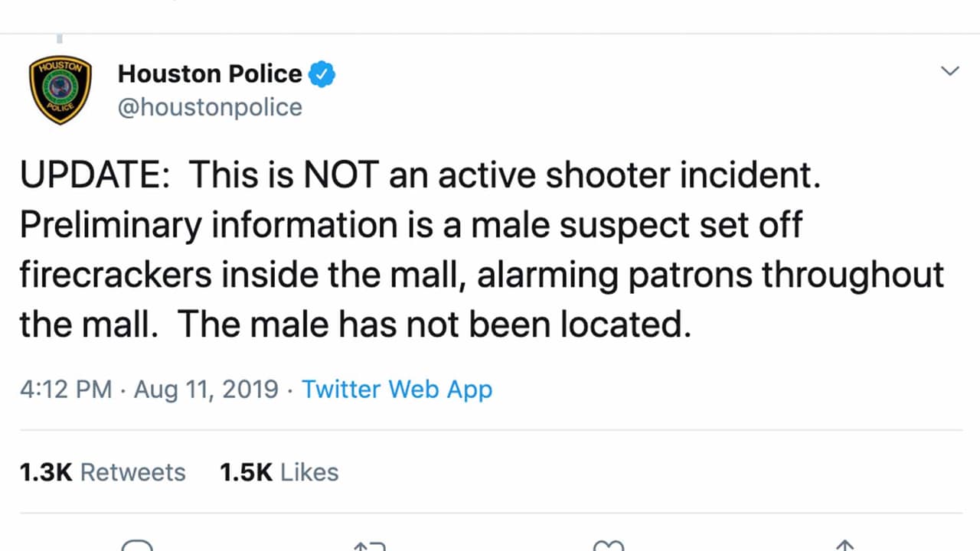View the 1.3K Retweets list
The height and width of the screenshot is (551, 980).
click(103, 472)
